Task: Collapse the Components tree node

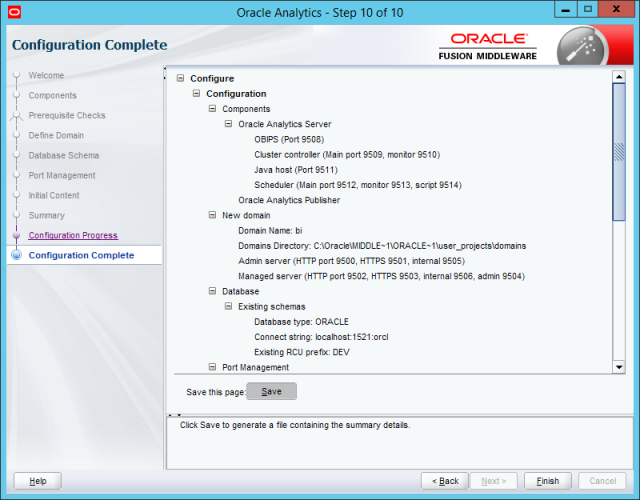Action: pos(212,109)
